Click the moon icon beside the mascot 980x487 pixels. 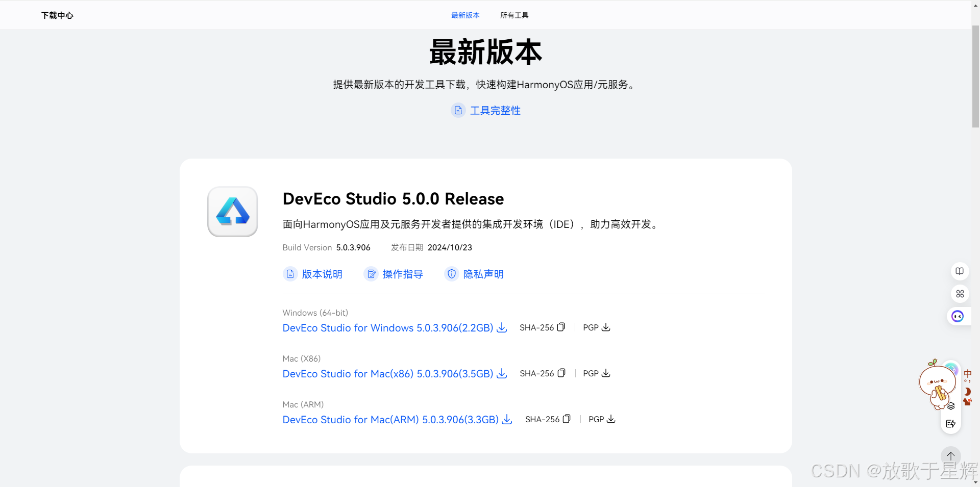coord(967,392)
